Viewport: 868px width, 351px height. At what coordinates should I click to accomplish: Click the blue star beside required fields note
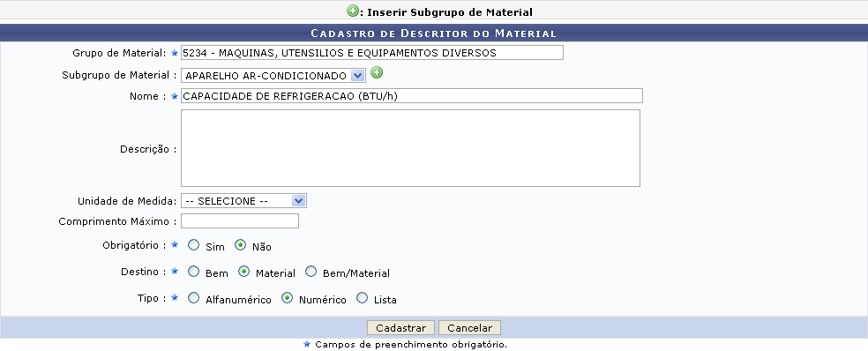click(307, 344)
